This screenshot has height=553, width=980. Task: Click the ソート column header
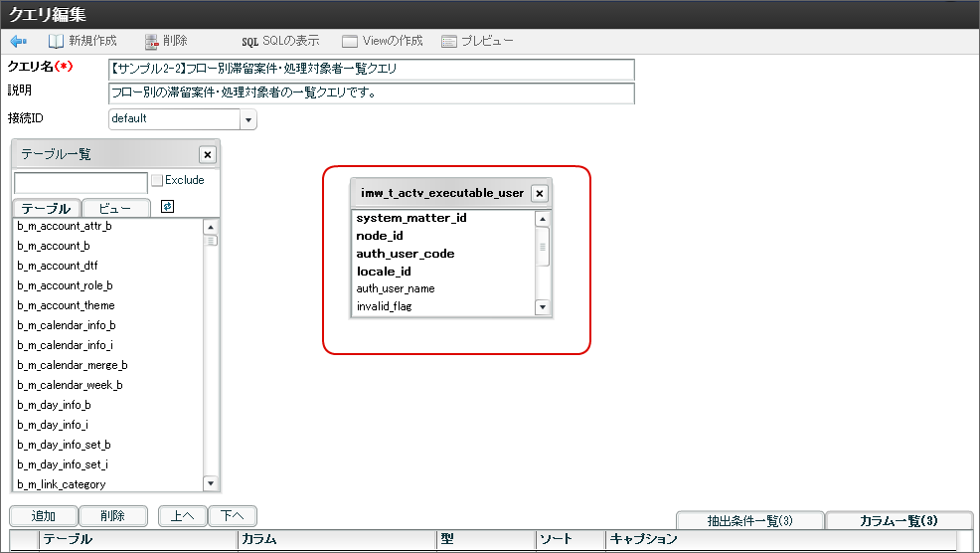[x=572, y=539]
